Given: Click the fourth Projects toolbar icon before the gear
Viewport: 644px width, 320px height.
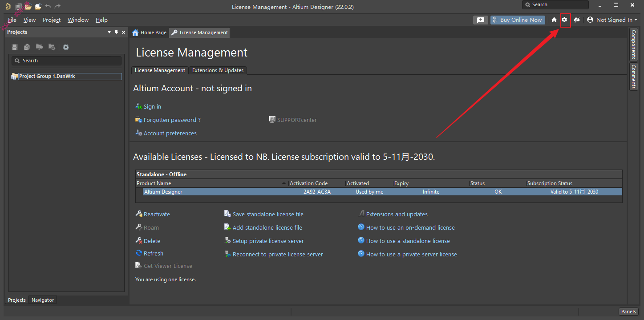Looking at the screenshot, I should [x=52, y=47].
